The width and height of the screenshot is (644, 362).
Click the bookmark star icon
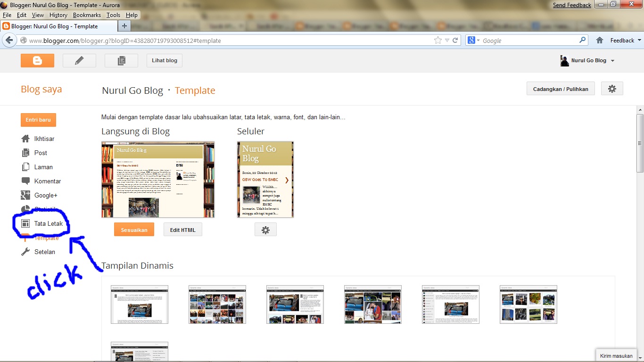[438, 41]
